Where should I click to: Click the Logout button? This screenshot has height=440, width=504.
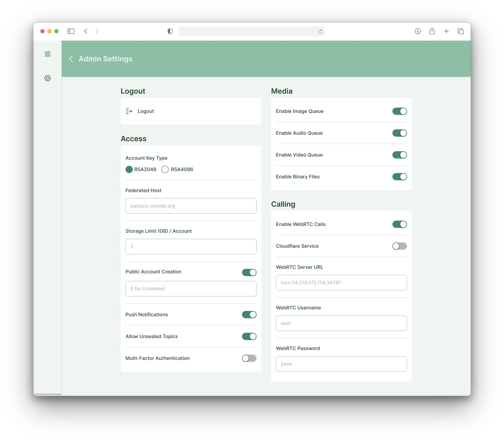(x=146, y=111)
